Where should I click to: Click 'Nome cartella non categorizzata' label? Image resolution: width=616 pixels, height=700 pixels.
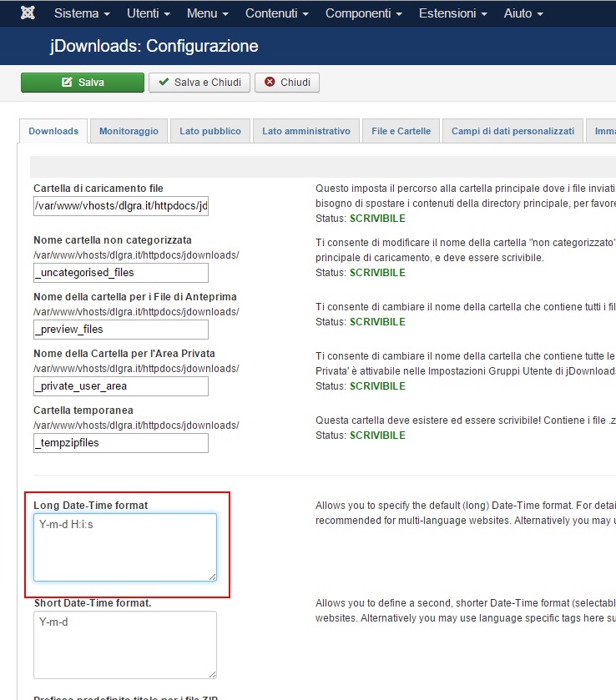point(113,240)
